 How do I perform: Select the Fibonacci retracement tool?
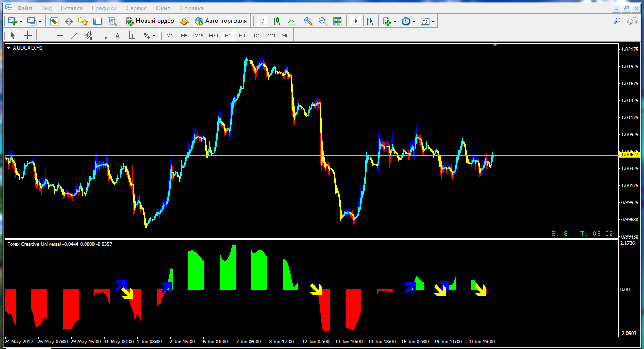coord(103,35)
